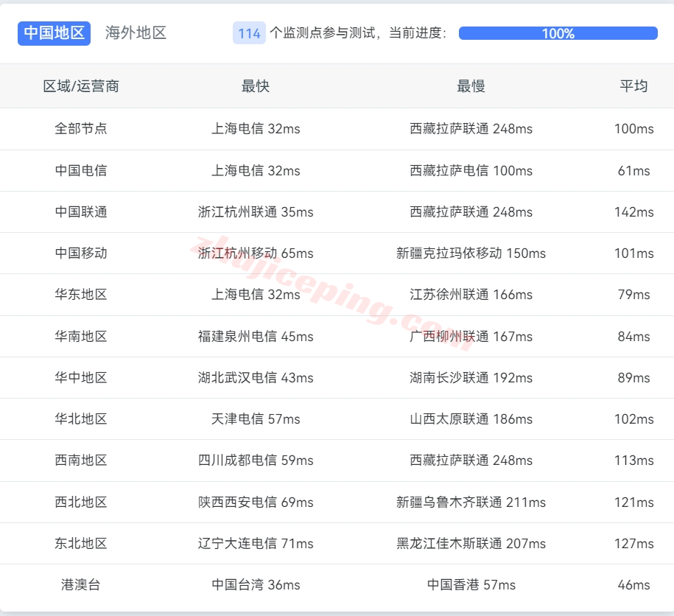The image size is (674, 616).
Task: Click the 89ms average value
Action: [x=633, y=378]
